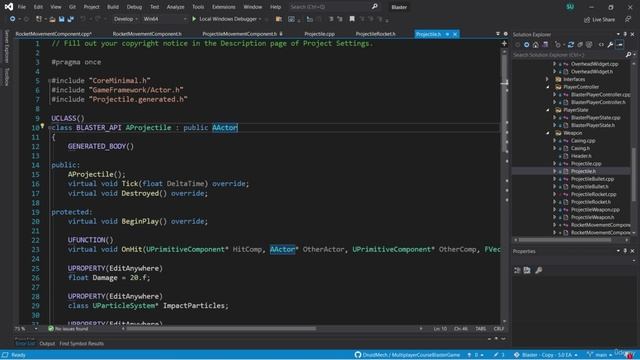The image size is (640, 360).
Task: Select BlasterPlayerState.h in Solution Explorer
Action: pyautogui.click(x=593, y=125)
